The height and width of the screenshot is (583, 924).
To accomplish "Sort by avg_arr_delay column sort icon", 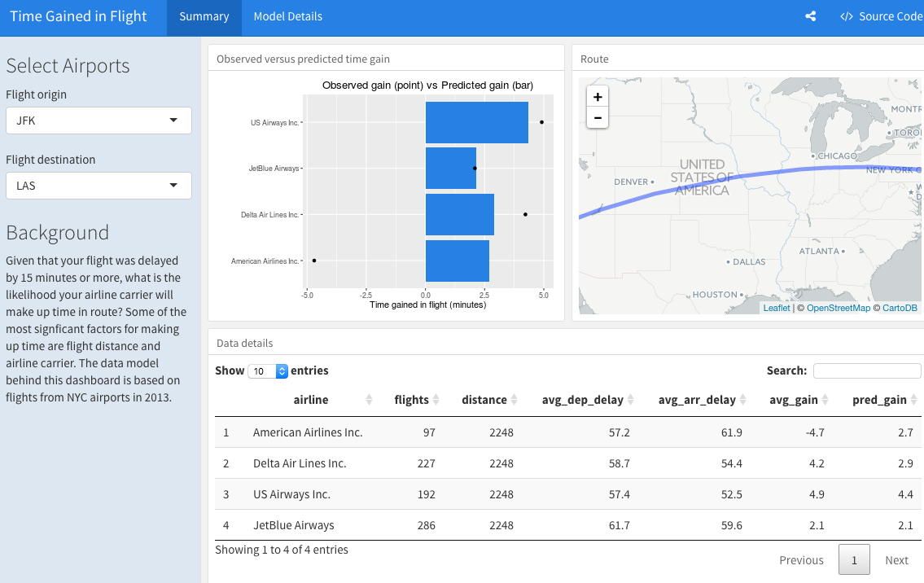I will click(742, 400).
